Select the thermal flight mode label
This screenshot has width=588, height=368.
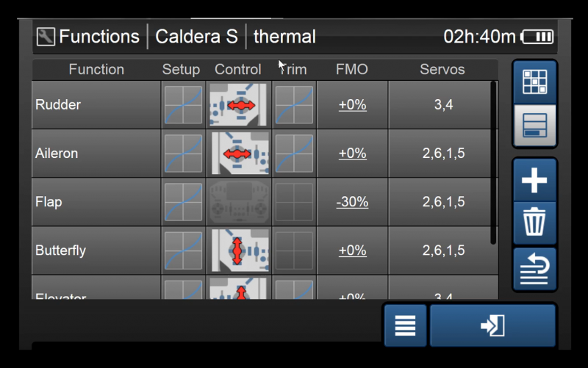click(284, 37)
